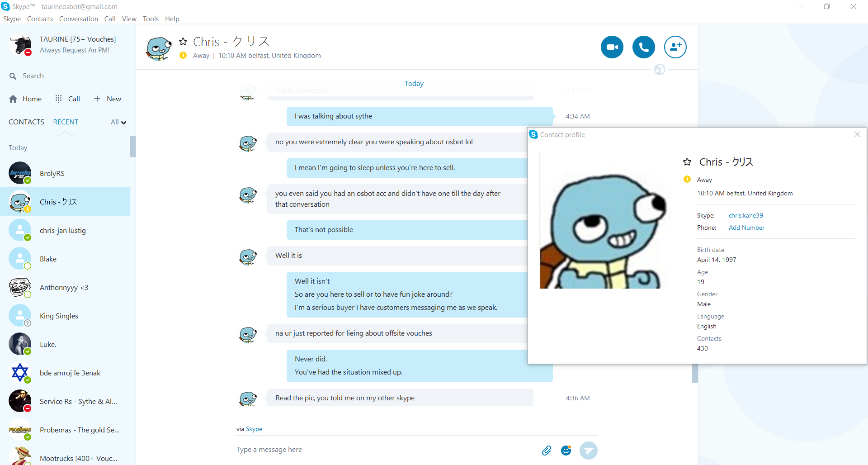Click Chris's avatar in the chat header
This screenshot has height=465, width=868.
159,48
